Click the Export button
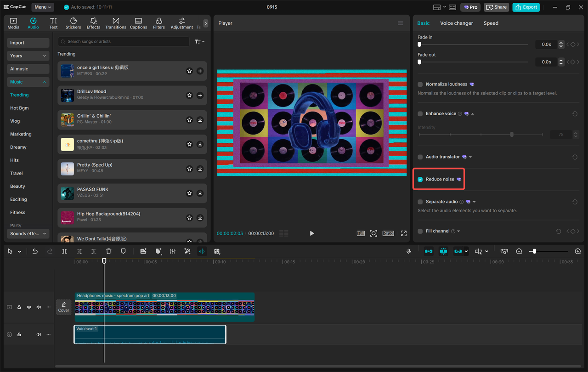 pos(526,7)
